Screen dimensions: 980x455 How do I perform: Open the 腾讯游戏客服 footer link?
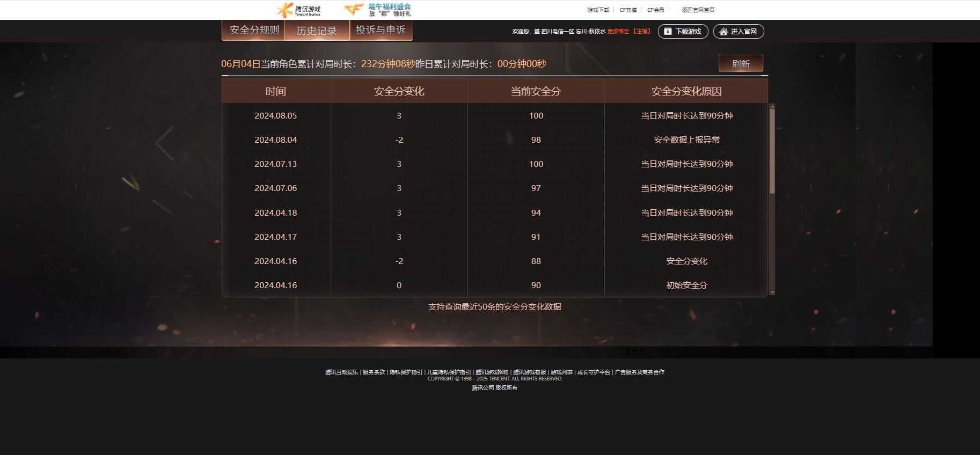point(529,372)
